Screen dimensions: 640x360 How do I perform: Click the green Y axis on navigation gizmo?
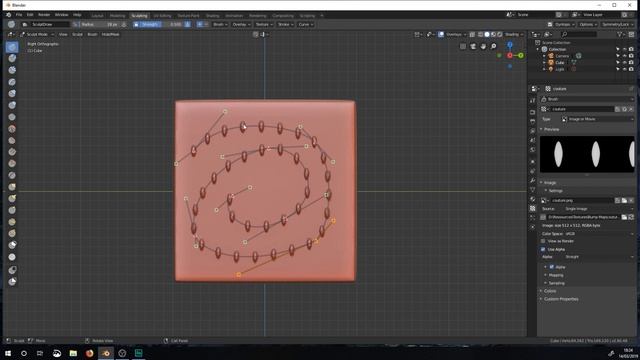click(521, 55)
